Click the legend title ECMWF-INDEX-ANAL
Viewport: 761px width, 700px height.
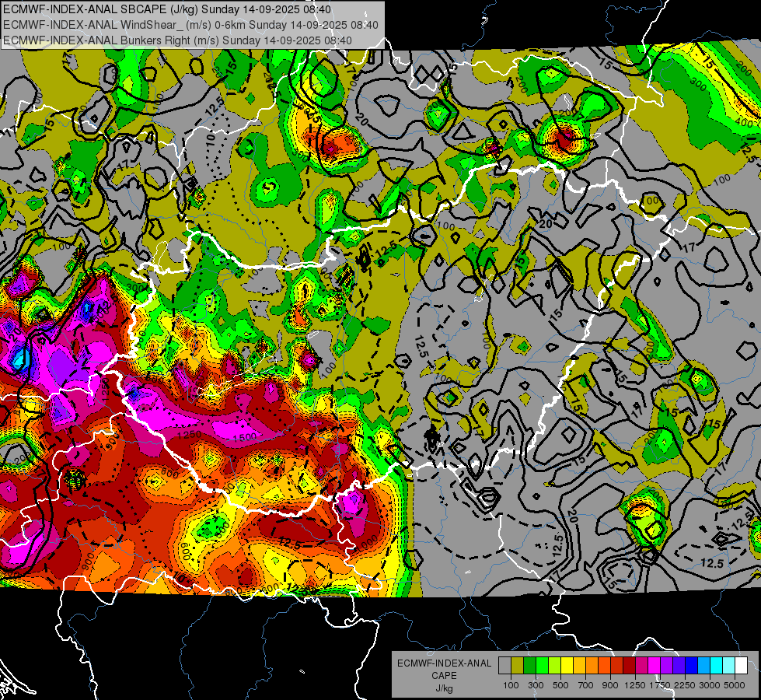tap(445, 663)
